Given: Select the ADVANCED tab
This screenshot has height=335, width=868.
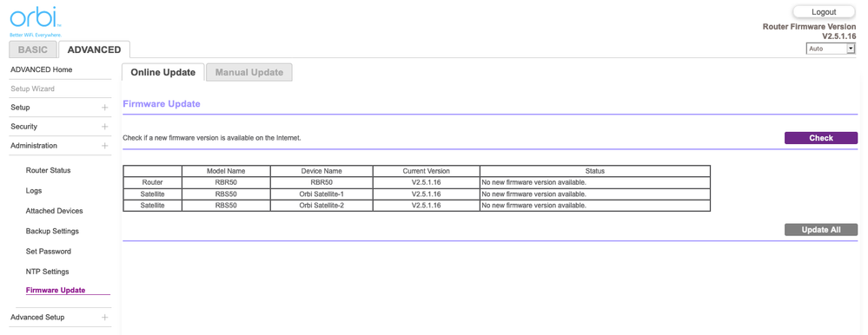Looking at the screenshot, I should pyautogui.click(x=94, y=49).
